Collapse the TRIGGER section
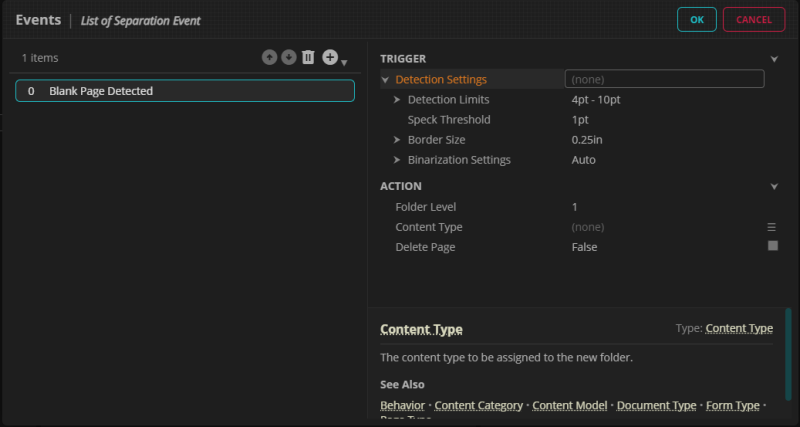800x427 pixels. tap(774, 59)
